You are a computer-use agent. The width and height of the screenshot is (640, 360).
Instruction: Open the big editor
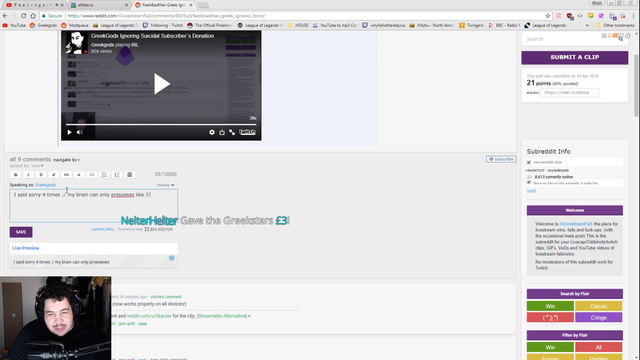tap(158, 229)
